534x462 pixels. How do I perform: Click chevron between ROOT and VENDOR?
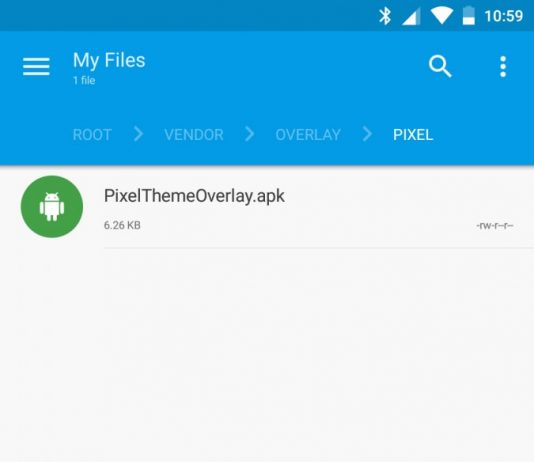click(138, 134)
